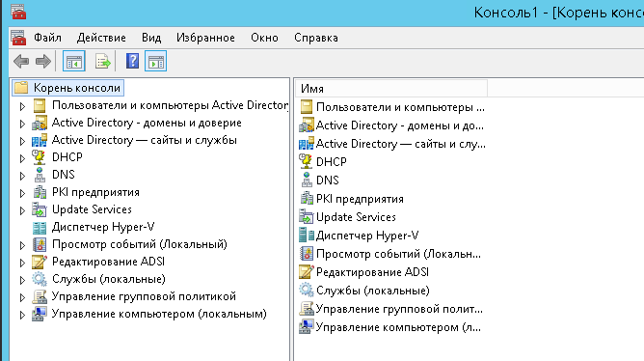644x361 pixels.
Task: Select Службы (локальные) in the list pane
Action: (x=372, y=291)
